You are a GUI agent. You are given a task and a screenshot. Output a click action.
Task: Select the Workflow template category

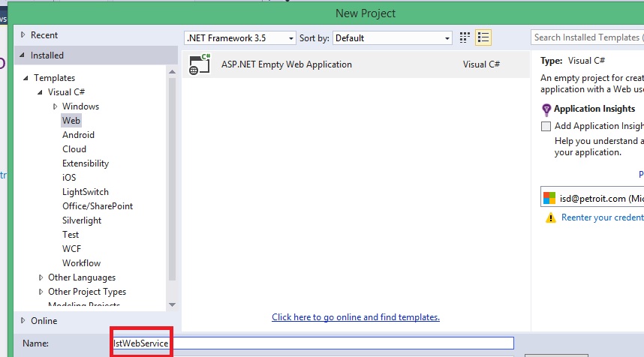click(81, 263)
